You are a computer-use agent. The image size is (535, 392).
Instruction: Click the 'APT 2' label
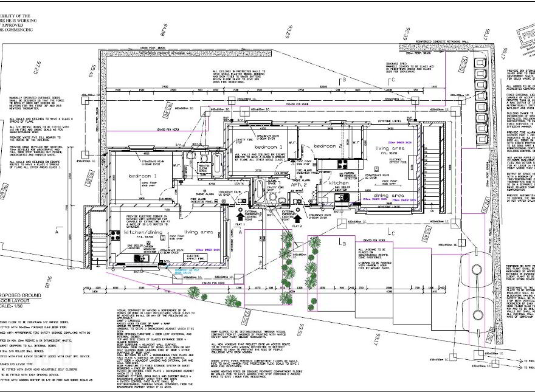coord(299,185)
